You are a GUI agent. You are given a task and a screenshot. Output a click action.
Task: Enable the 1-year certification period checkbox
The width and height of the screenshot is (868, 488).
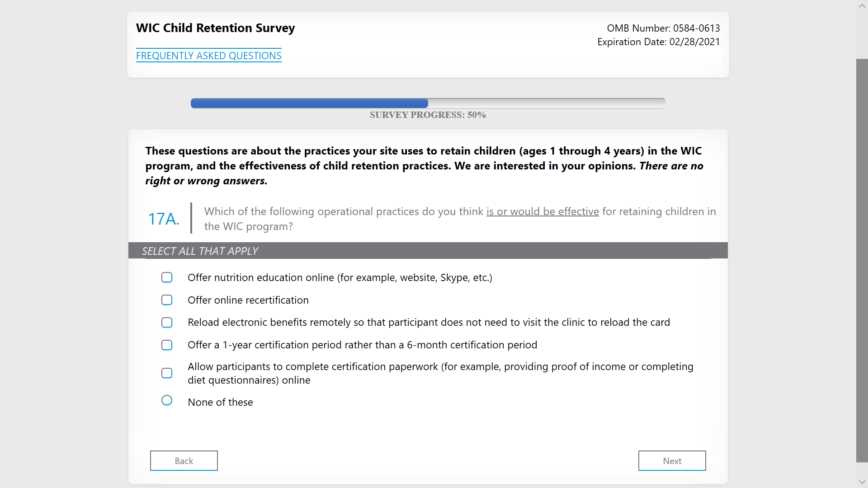coord(167,345)
